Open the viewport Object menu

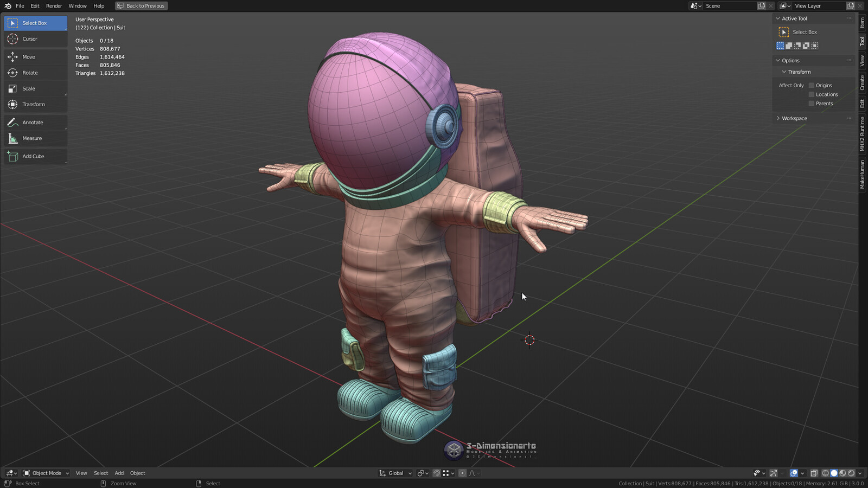tap(138, 473)
